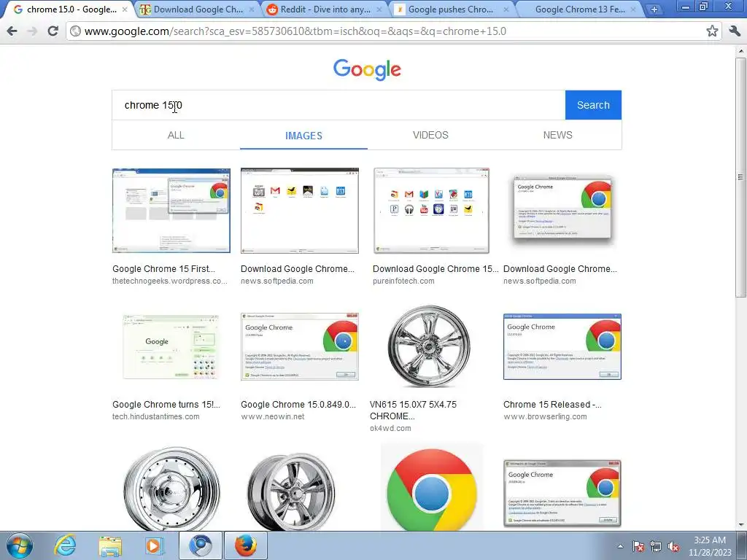This screenshot has width=747, height=560.
Task: Select the 'chrome 15.0 - Google' tab
Action: point(71,9)
